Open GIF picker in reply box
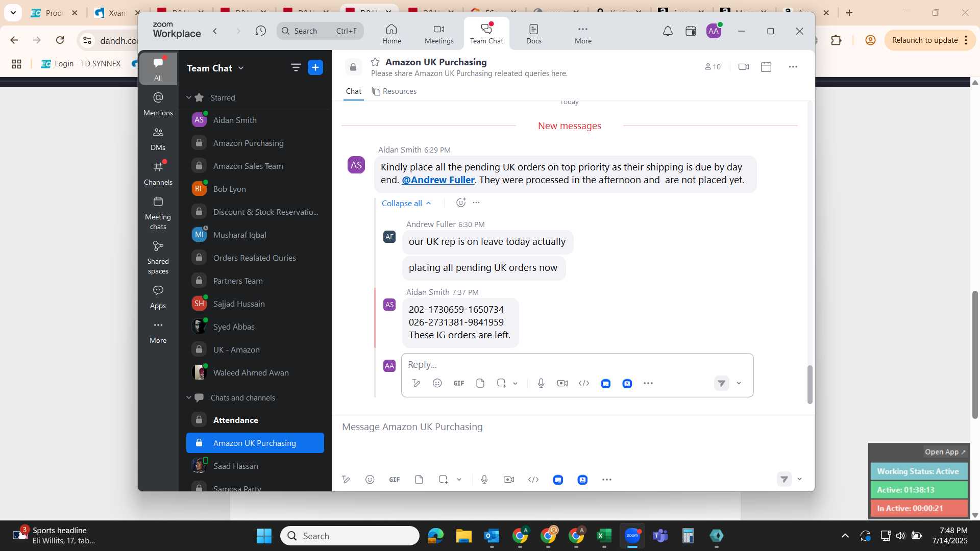The image size is (980, 551). (459, 383)
